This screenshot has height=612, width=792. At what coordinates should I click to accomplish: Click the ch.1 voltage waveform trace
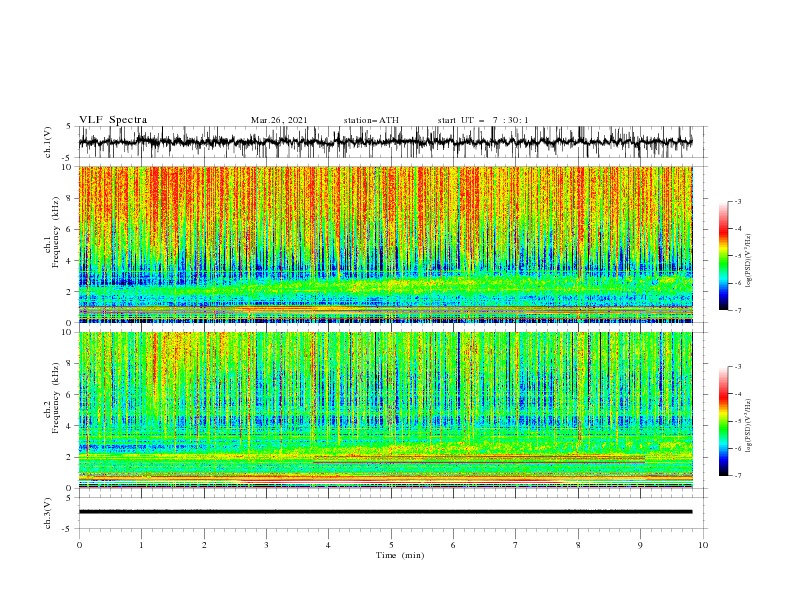click(x=385, y=142)
